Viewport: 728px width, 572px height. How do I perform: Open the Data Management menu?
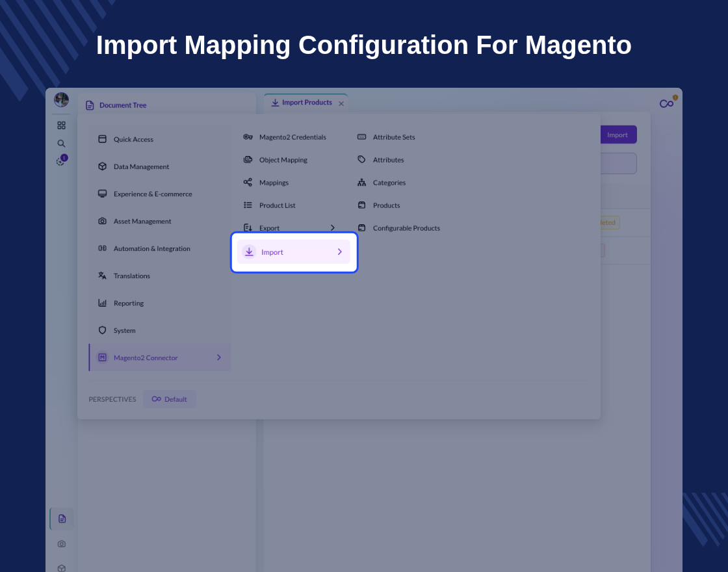click(160, 166)
